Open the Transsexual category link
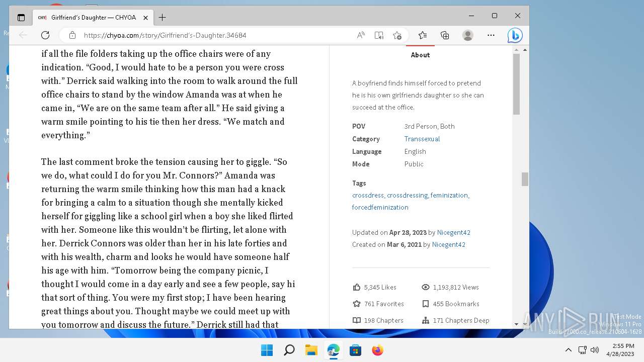Image resolution: width=644 pixels, height=362 pixels. click(422, 139)
